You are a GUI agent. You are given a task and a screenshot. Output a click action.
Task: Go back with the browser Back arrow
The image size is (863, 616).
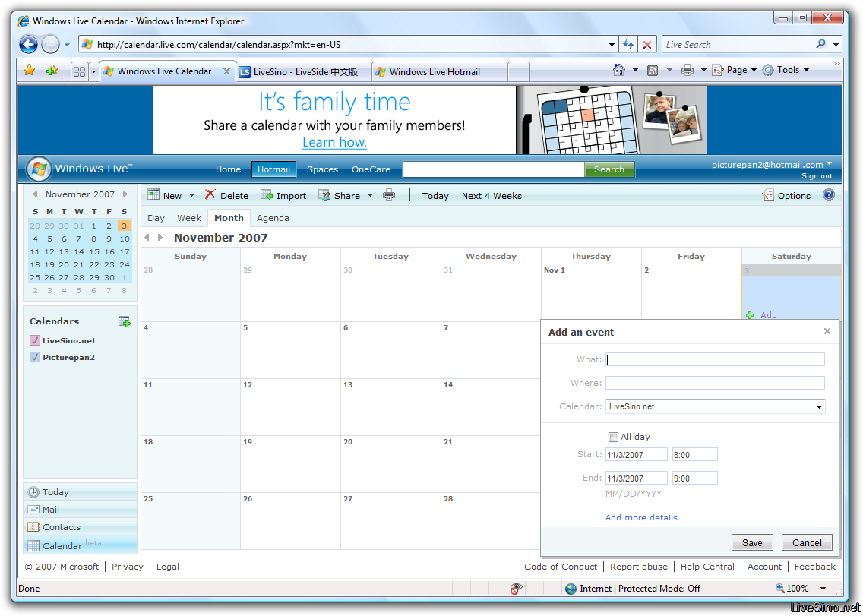pos(28,45)
